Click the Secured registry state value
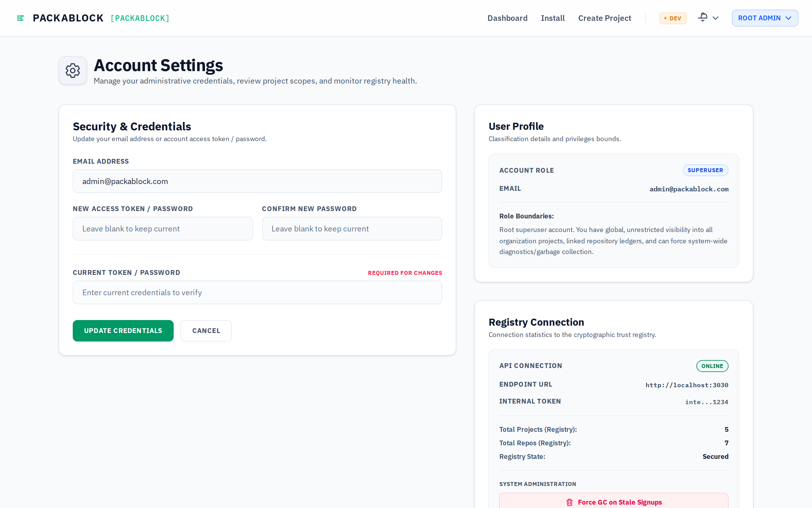812x508 pixels. point(715,457)
